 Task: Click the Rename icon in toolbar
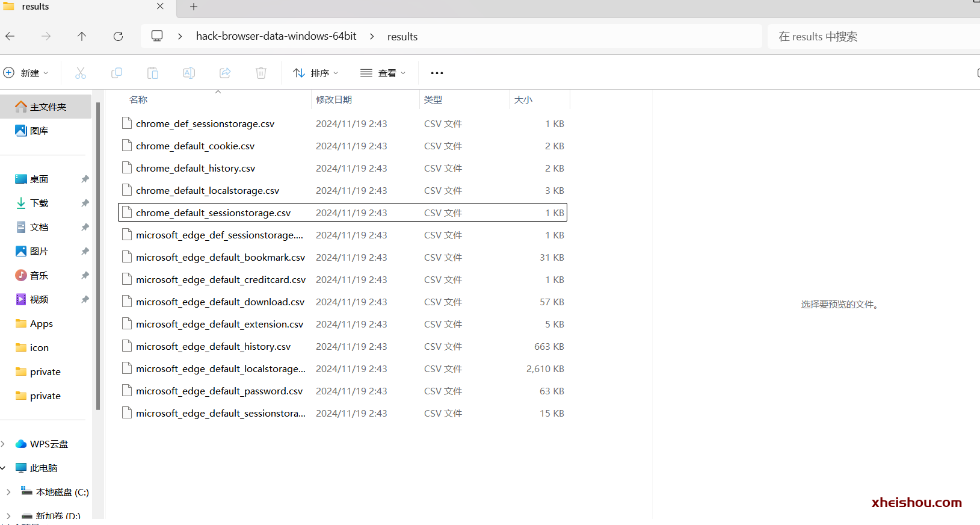[189, 73]
